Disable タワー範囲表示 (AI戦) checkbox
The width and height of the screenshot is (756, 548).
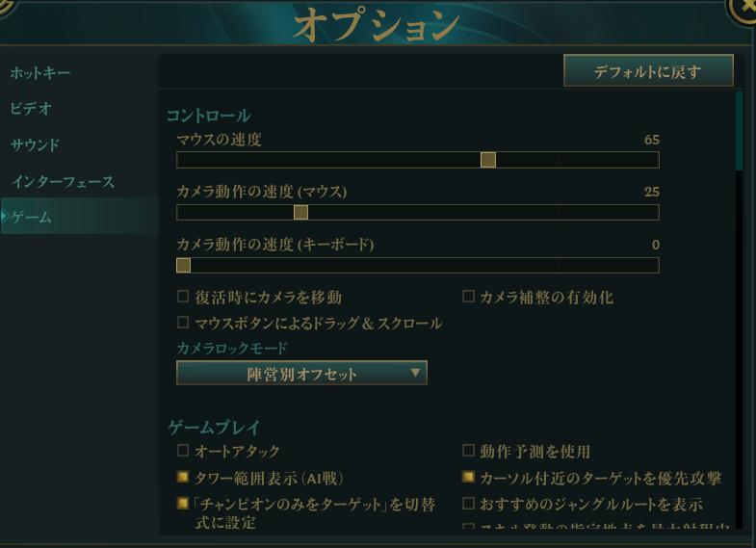183,477
